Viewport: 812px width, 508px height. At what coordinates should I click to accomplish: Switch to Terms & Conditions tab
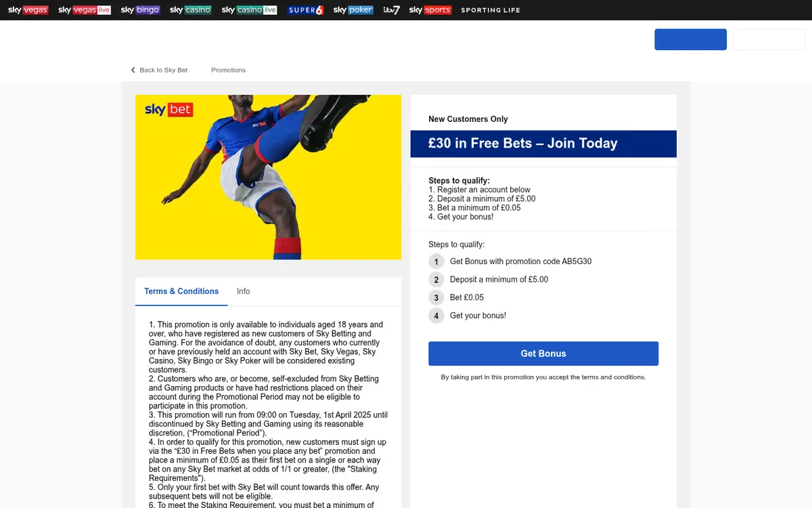point(181,291)
